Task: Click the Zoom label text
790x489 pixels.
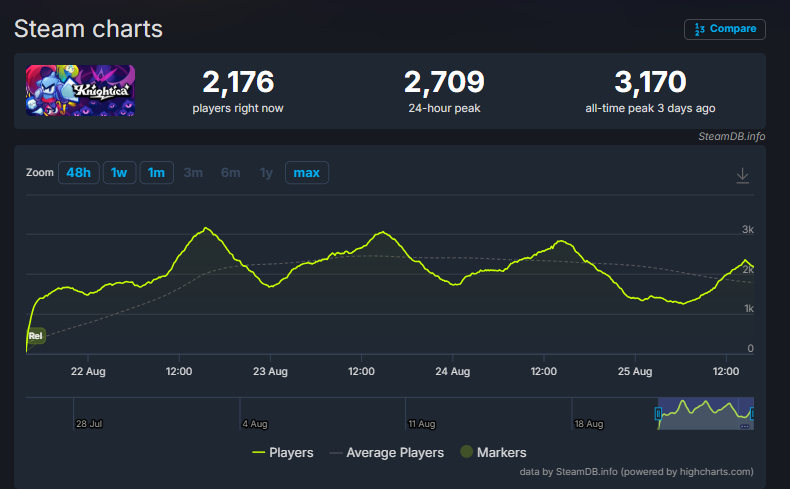Action: click(40, 173)
